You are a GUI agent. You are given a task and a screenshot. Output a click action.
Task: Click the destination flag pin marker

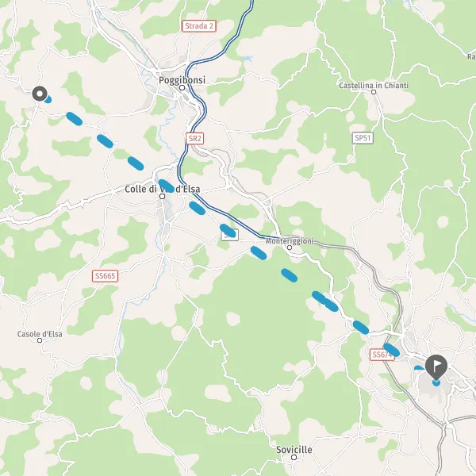click(x=436, y=367)
